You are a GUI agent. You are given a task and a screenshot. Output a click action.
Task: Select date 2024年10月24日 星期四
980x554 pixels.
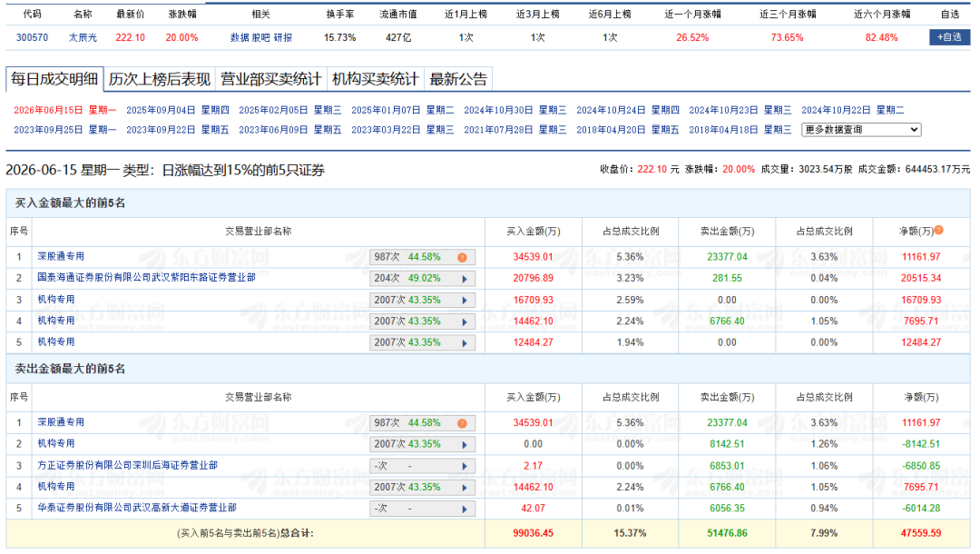click(x=628, y=110)
